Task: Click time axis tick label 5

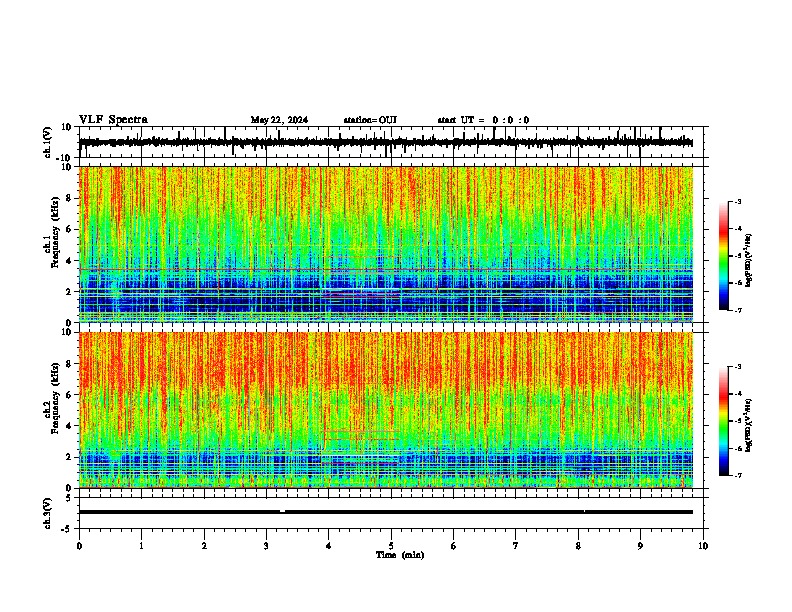Action: 391,546
